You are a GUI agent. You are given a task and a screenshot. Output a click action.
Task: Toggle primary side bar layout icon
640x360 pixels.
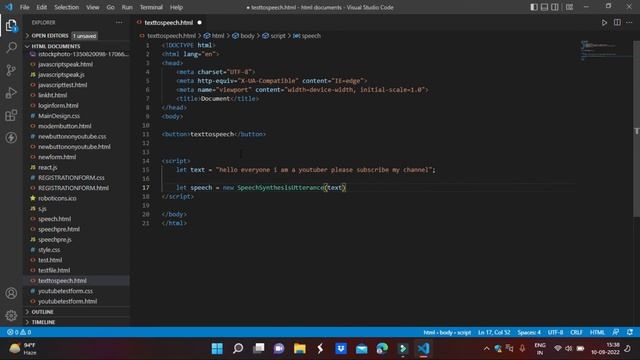tap(534, 7)
